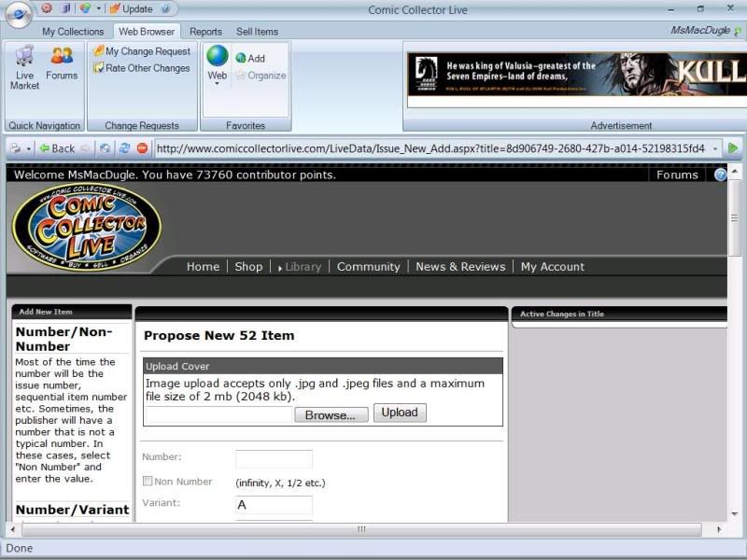Open Rate Other Changes
This screenshot has width=747, height=560.
[142, 68]
